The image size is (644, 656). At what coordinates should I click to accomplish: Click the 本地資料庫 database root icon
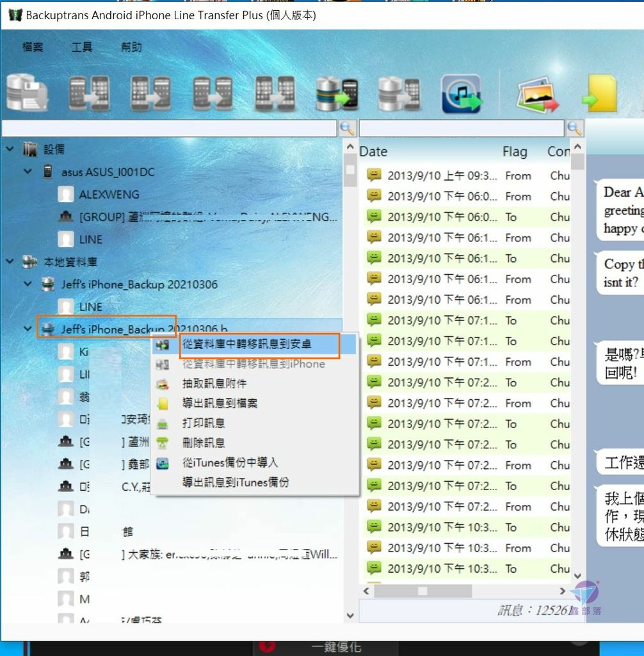point(29,261)
